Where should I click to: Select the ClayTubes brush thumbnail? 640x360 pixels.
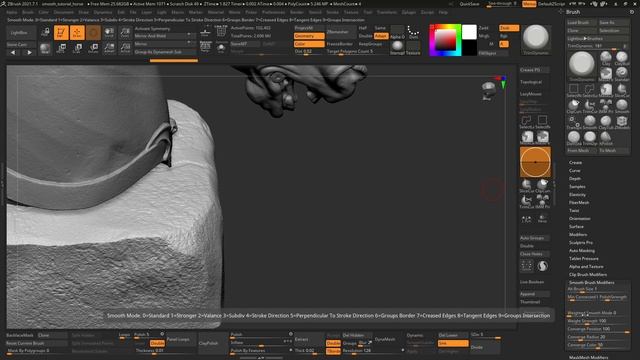606,122
